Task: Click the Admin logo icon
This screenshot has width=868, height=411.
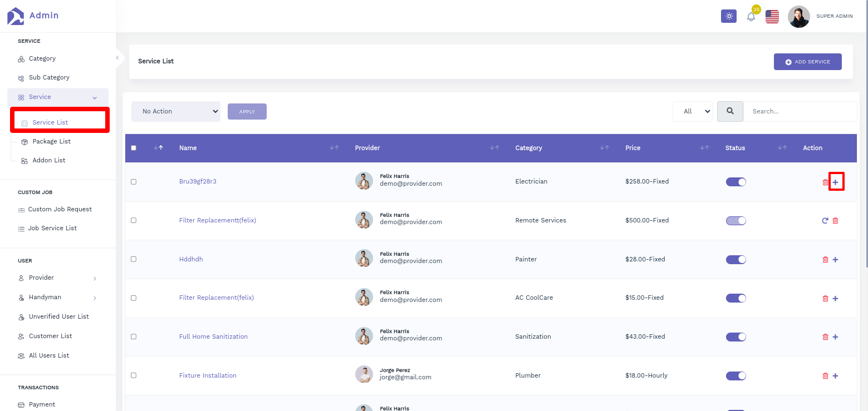Action: (16, 16)
